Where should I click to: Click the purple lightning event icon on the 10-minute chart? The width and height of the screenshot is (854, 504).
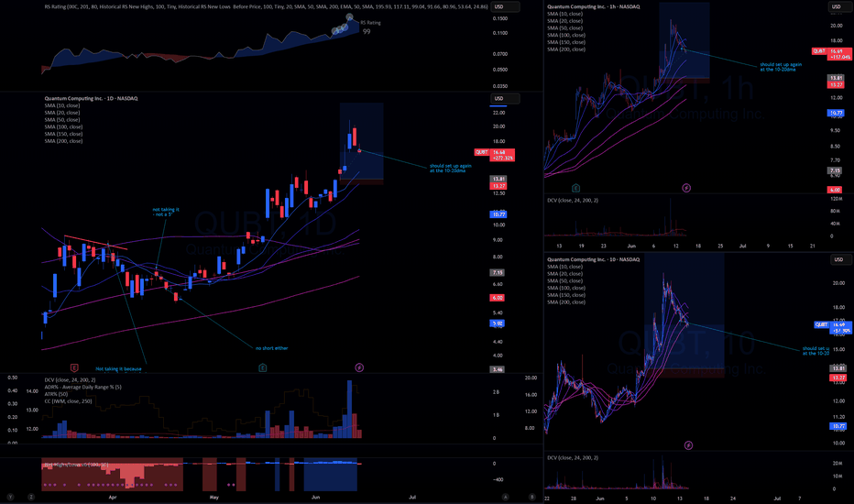coord(688,445)
